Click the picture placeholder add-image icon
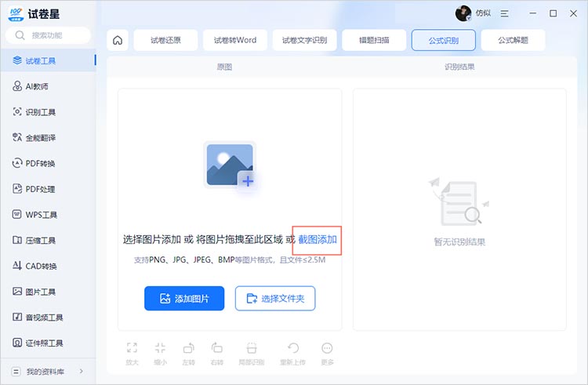The image size is (588, 385). 230,165
